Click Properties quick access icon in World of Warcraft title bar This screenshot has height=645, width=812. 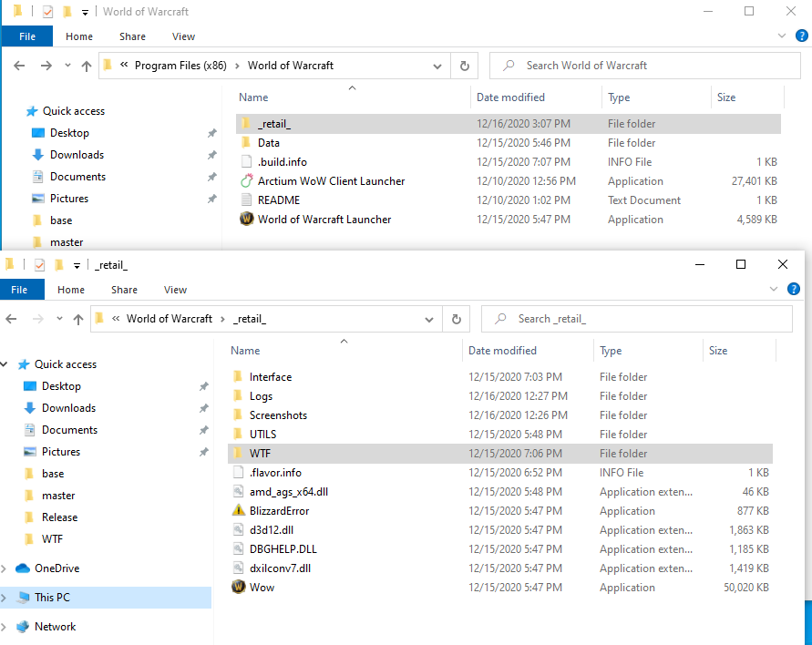point(47,12)
